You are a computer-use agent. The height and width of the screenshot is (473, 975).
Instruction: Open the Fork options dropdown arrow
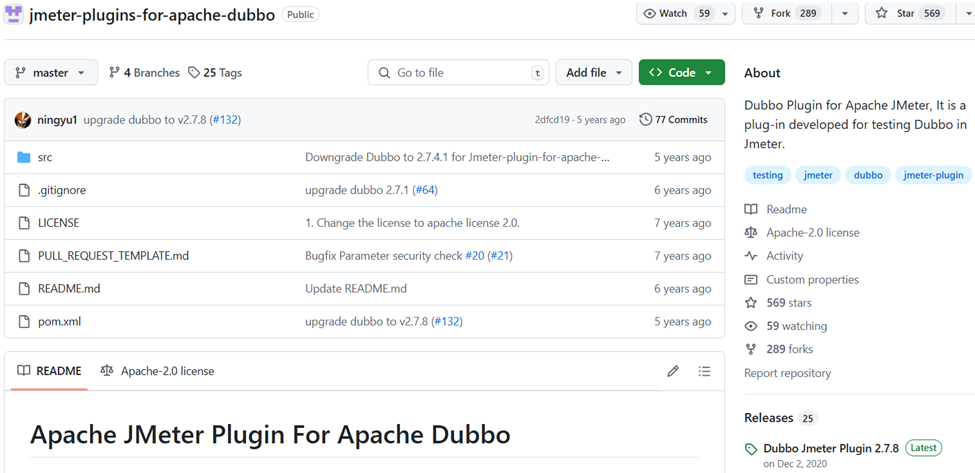tap(844, 14)
